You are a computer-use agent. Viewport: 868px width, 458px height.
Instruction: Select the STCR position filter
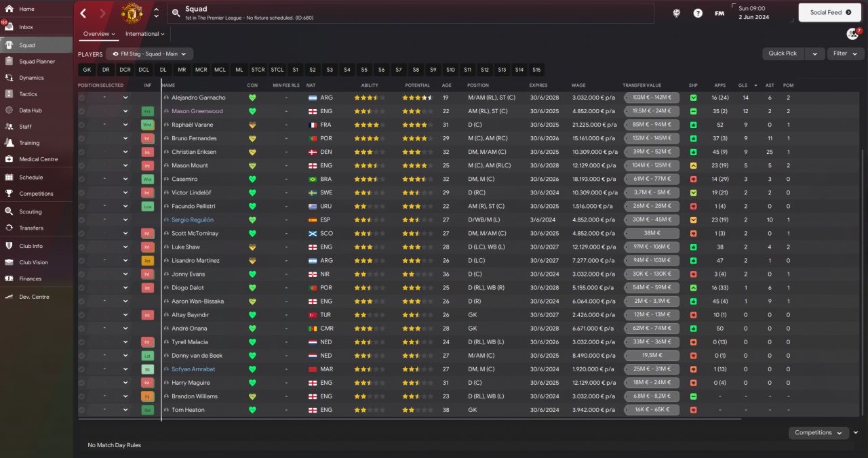[258, 70]
